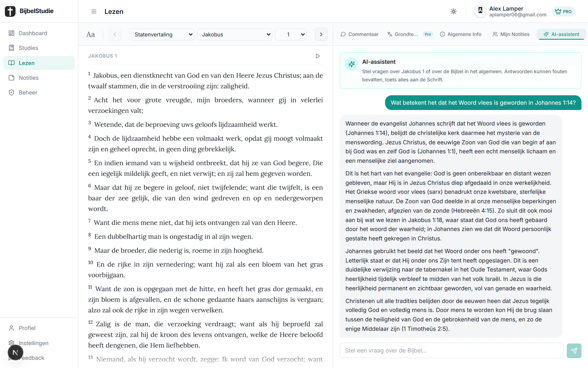
Task: Switch to the Commentaar tab
Action: click(x=360, y=34)
